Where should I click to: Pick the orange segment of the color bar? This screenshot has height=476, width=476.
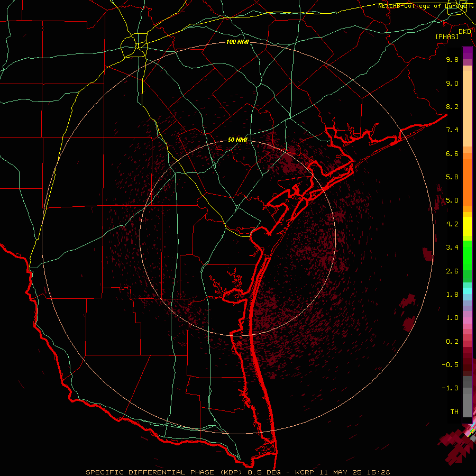point(467,182)
